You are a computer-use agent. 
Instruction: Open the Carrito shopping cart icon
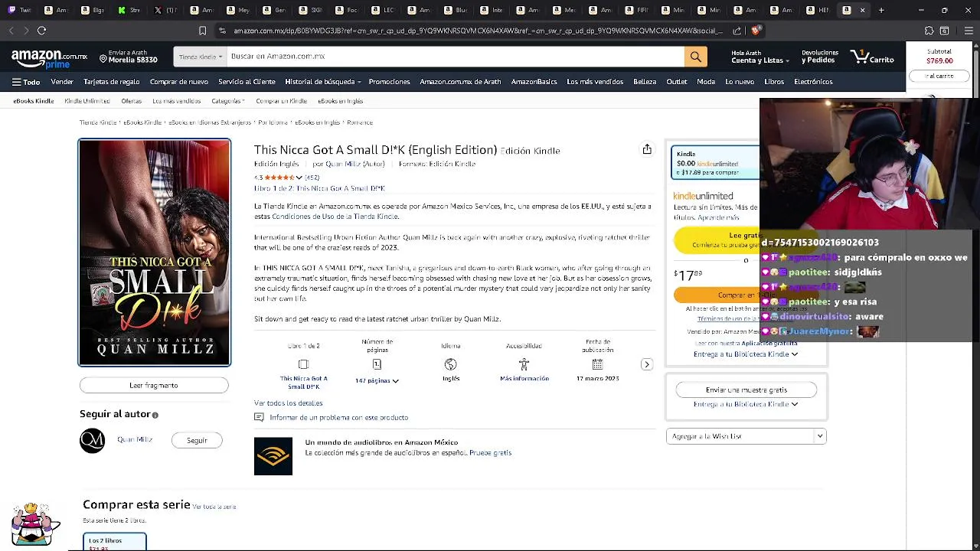872,57
